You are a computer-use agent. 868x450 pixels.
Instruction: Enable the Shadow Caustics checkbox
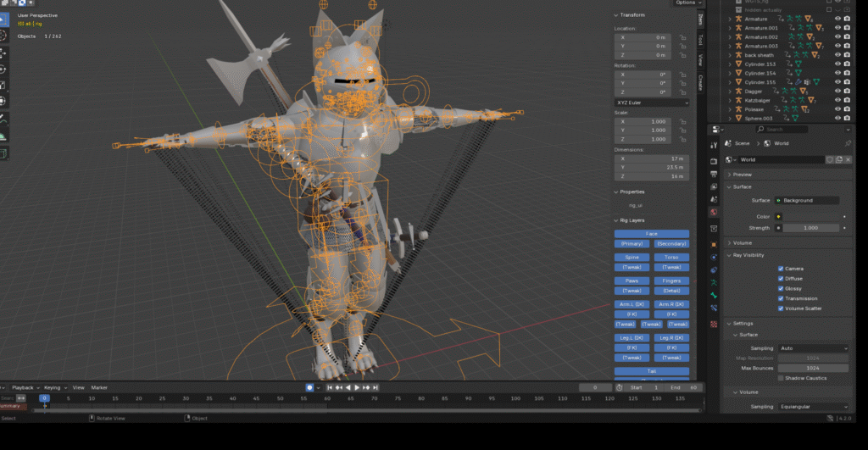(x=782, y=378)
